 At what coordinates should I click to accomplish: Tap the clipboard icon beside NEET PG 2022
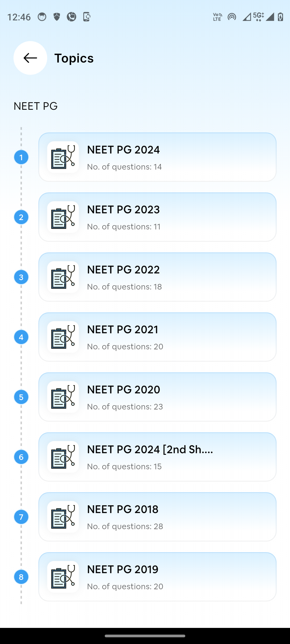63,277
